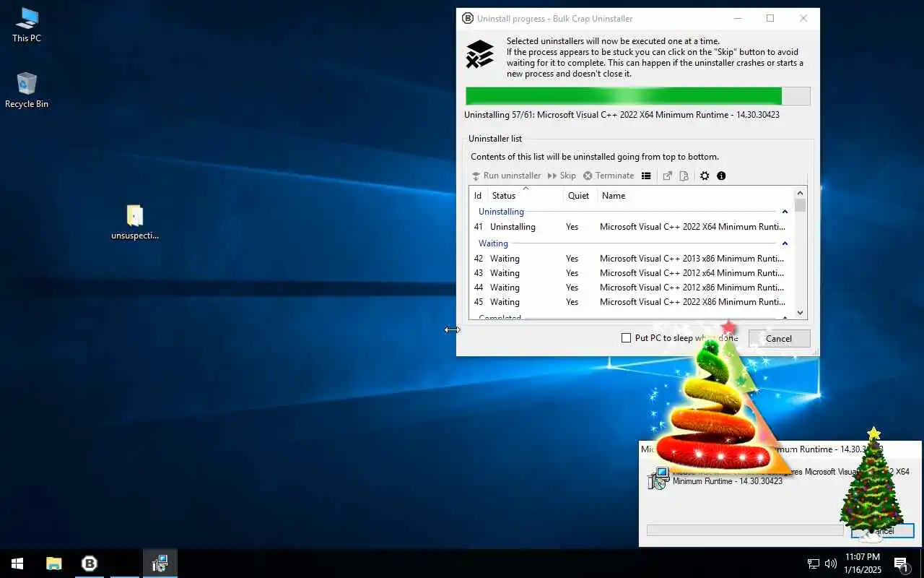The height and width of the screenshot is (578, 924).
Task: Click the Waiting group header label
Action: (x=493, y=243)
